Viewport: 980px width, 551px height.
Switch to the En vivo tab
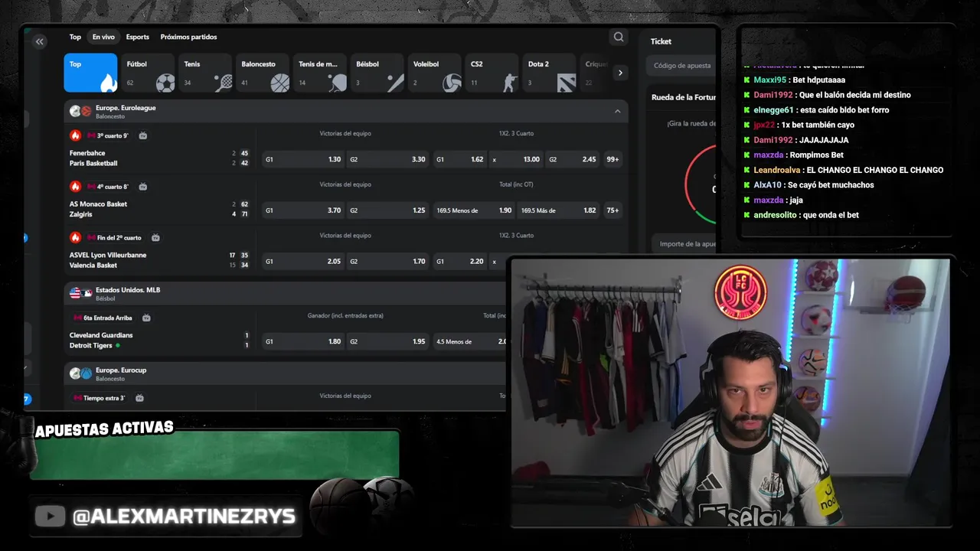[x=103, y=37]
